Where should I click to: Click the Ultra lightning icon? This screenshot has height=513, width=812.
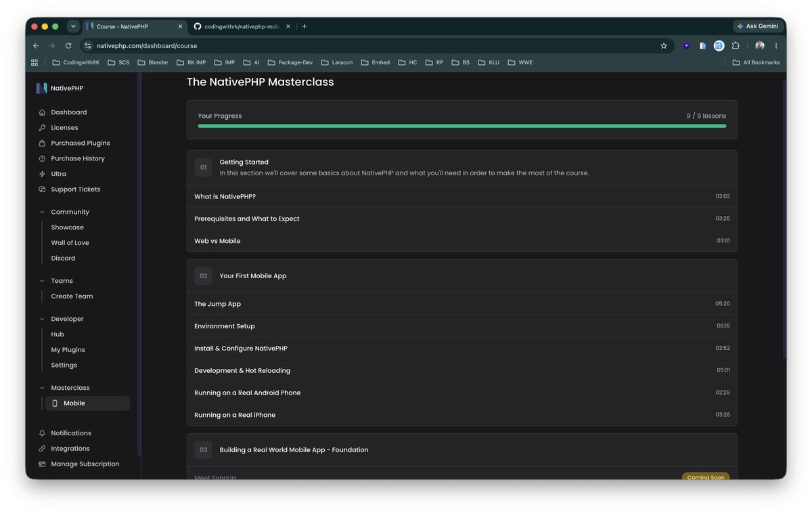pos(42,174)
